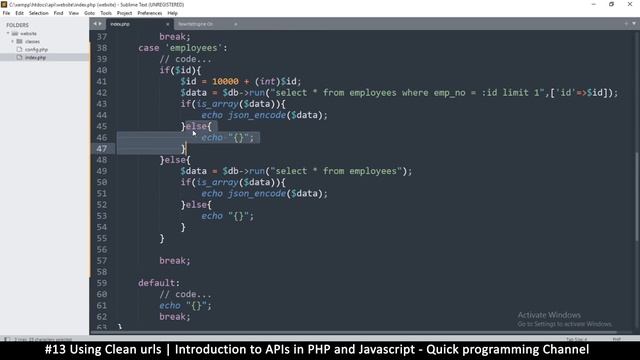Go to next tab with right arrow
The width and height of the screenshot is (640, 360).
tap(100, 24)
